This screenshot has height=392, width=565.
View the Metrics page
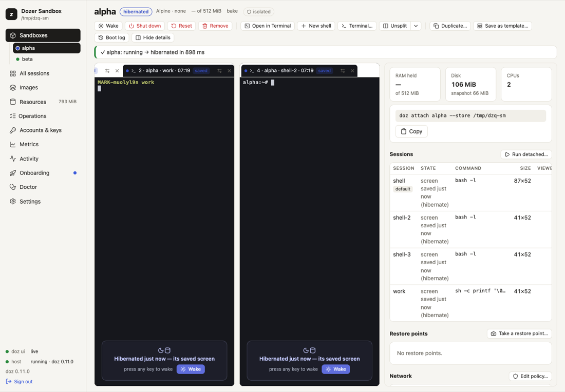coord(43,144)
